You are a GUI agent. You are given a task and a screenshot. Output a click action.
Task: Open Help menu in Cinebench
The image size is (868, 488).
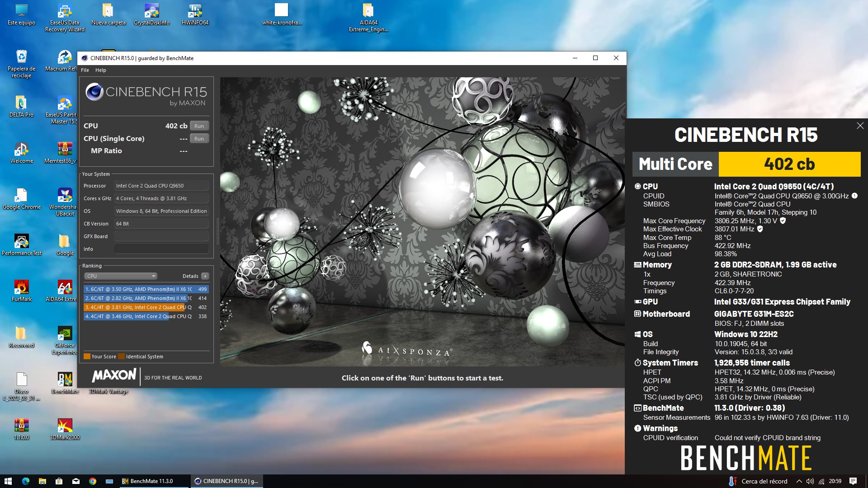[100, 70]
